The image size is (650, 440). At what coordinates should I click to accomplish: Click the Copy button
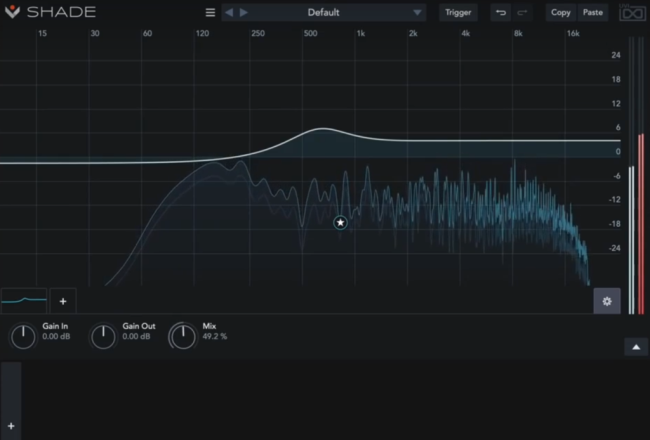(x=561, y=13)
